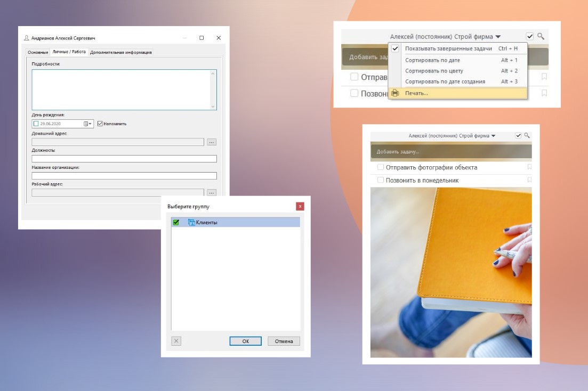Click Отмена in group dialog

(x=284, y=341)
